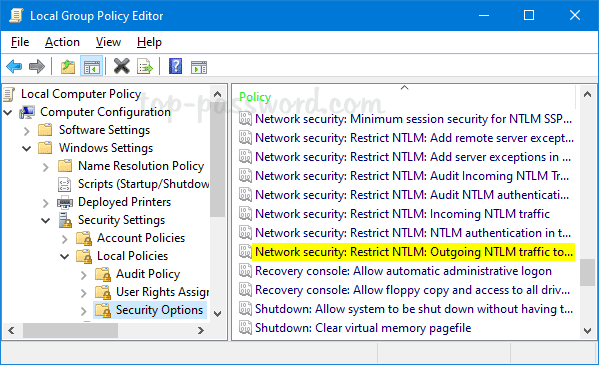Expand the Account Policies node
This screenshot has height=365, width=599.
point(65,239)
